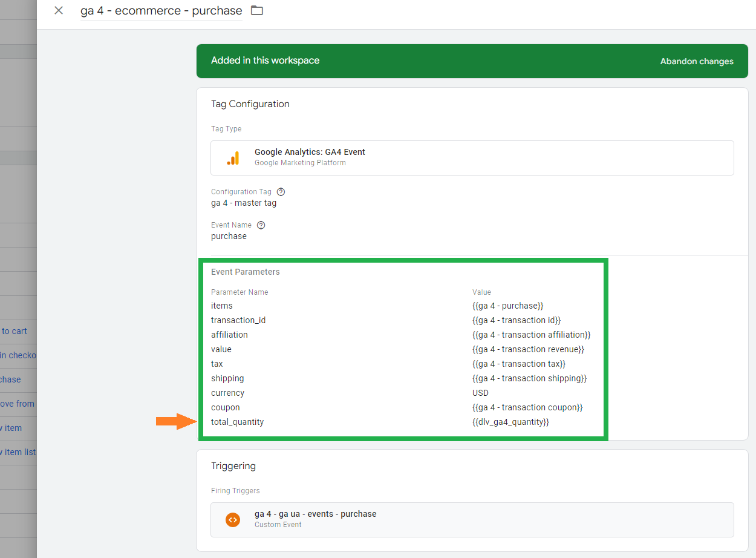Click the {{ga 4 - transaction shipping}} value

tap(530, 378)
